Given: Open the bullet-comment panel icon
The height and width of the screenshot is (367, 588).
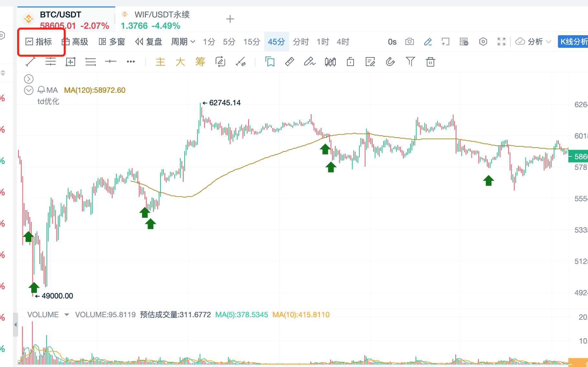Looking at the screenshot, I should pyautogui.click(x=464, y=41).
